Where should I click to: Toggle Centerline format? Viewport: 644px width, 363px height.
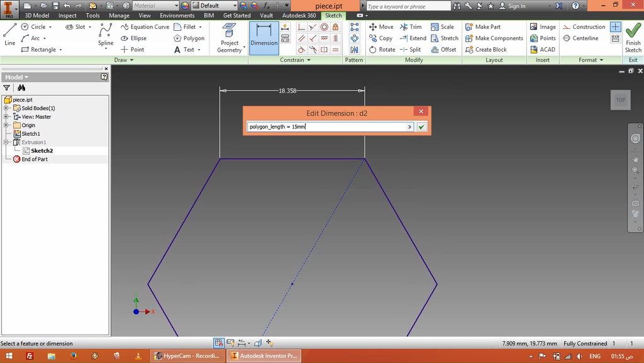[580, 38]
